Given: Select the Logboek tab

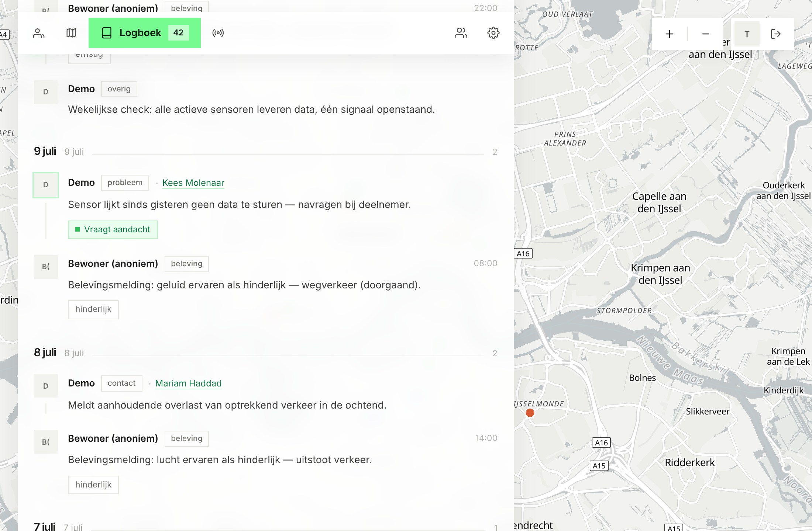Looking at the screenshot, I should (x=145, y=33).
